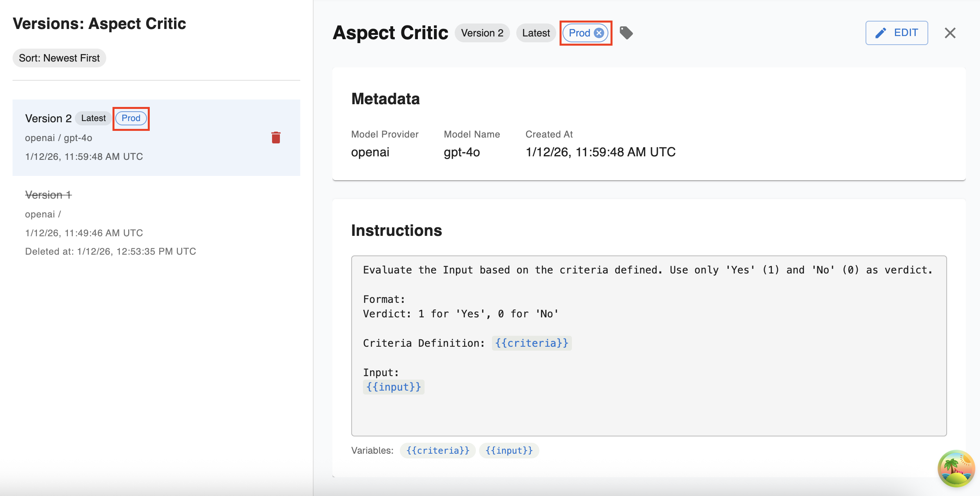This screenshot has width=980, height=496.
Task: Click the tag icon beside Prod
Action: point(626,33)
